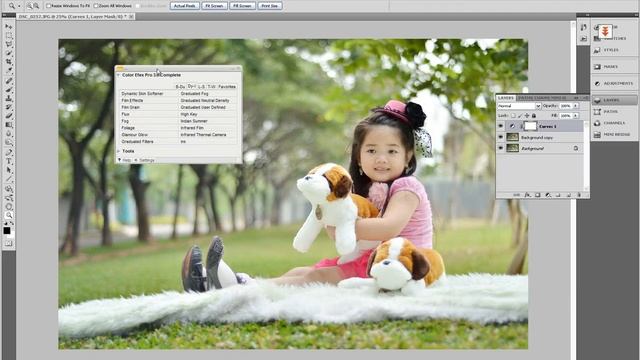The width and height of the screenshot is (640, 360).
Task: Click the Opacity value field
Action: (566, 106)
